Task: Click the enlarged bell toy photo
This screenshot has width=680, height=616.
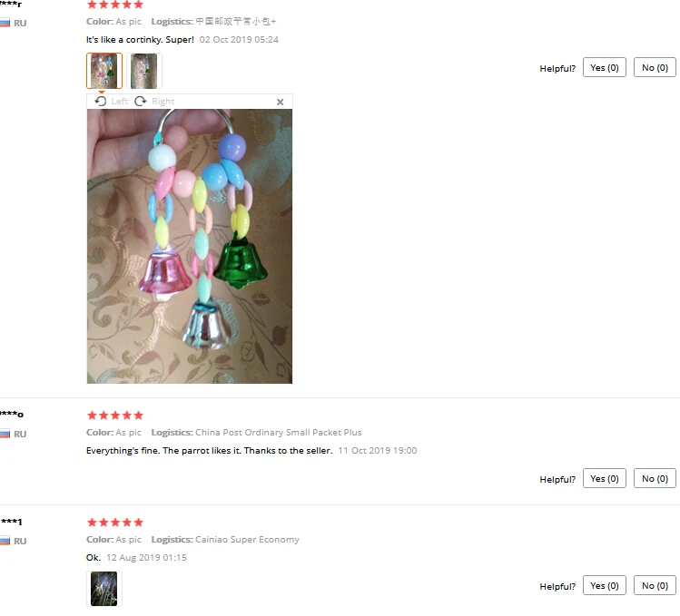Action: pos(190,246)
